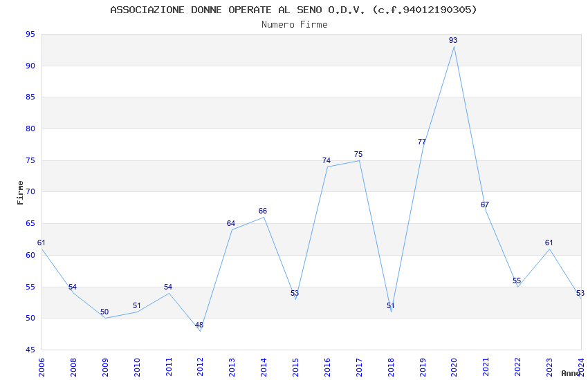Click the y-axis value 85

pyautogui.click(x=30, y=97)
